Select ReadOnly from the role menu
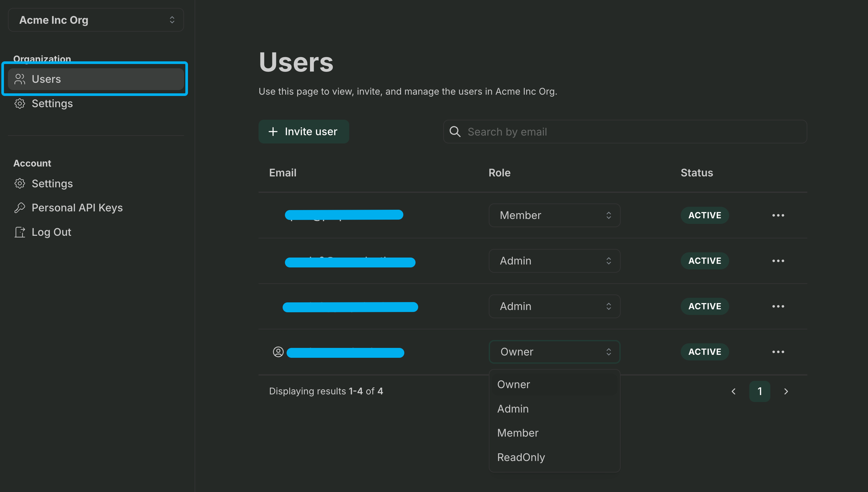868x492 pixels. coord(521,457)
